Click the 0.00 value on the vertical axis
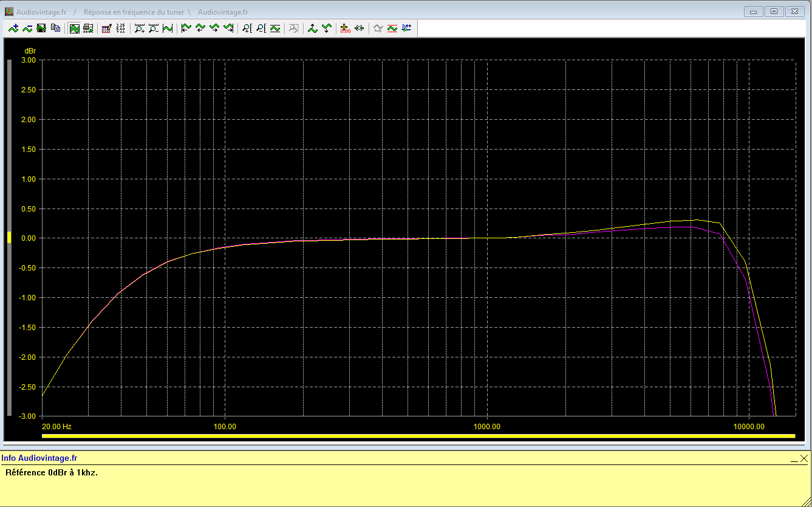The image size is (812, 507). pos(28,238)
